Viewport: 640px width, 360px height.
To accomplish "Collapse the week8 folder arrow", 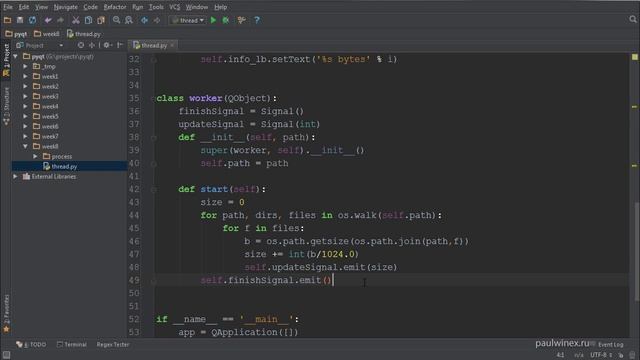I will [26, 146].
